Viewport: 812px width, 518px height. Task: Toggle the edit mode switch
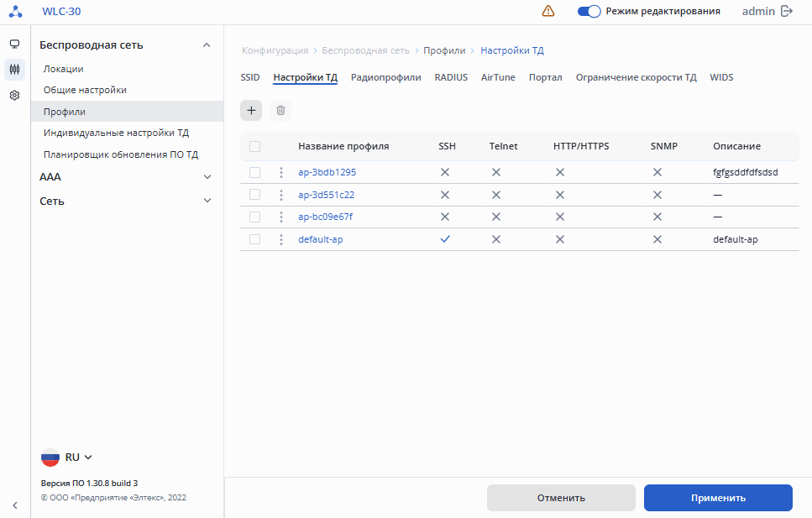(x=589, y=11)
